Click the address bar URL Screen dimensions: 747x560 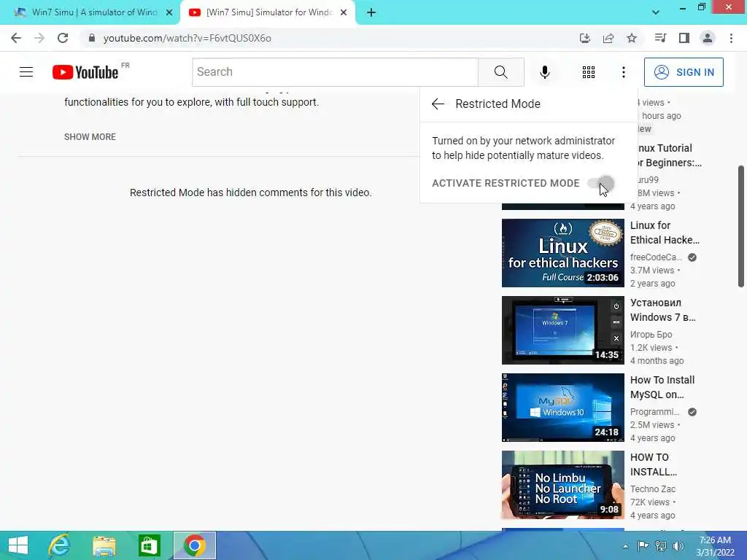(187, 38)
